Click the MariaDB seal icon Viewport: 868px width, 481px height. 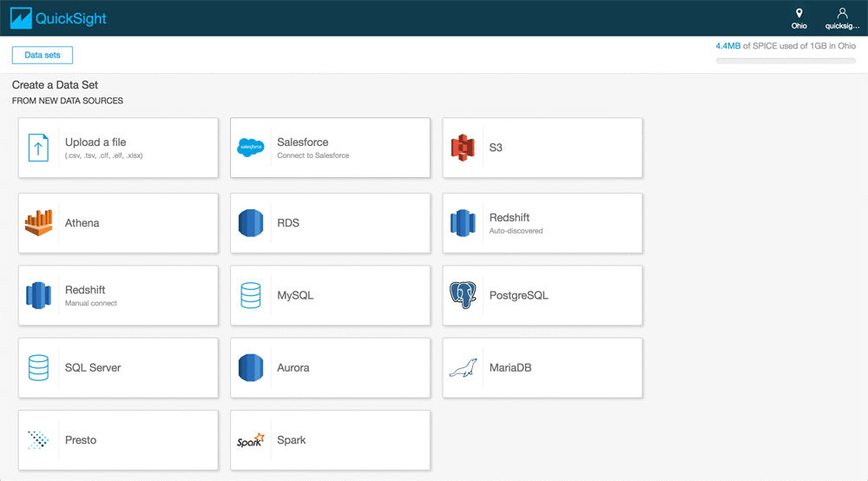(x=463, y=367)
